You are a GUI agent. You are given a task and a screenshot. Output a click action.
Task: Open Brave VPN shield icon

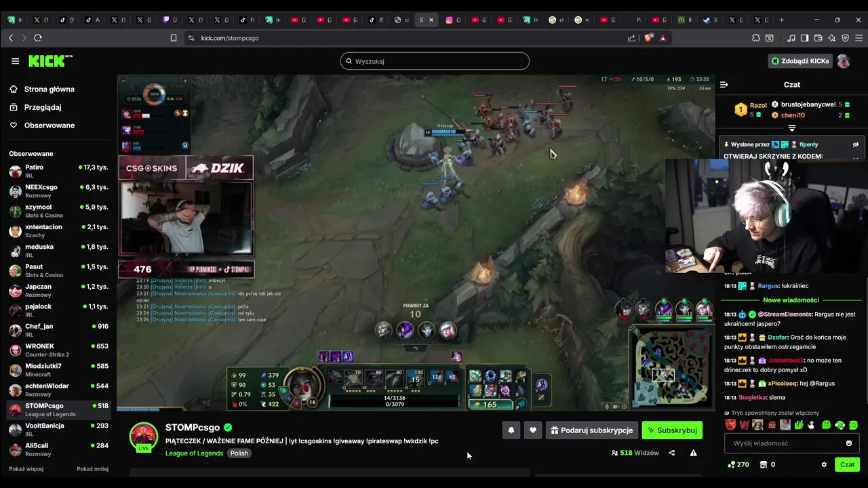click(845, 38)
